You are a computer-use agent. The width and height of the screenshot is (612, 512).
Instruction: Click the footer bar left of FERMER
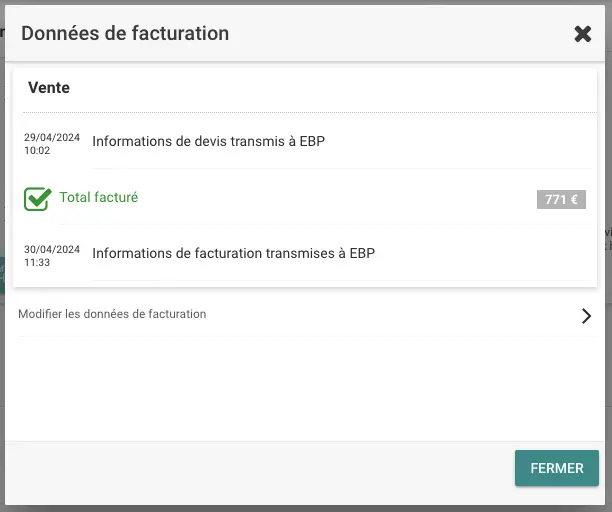click(250, 468)
